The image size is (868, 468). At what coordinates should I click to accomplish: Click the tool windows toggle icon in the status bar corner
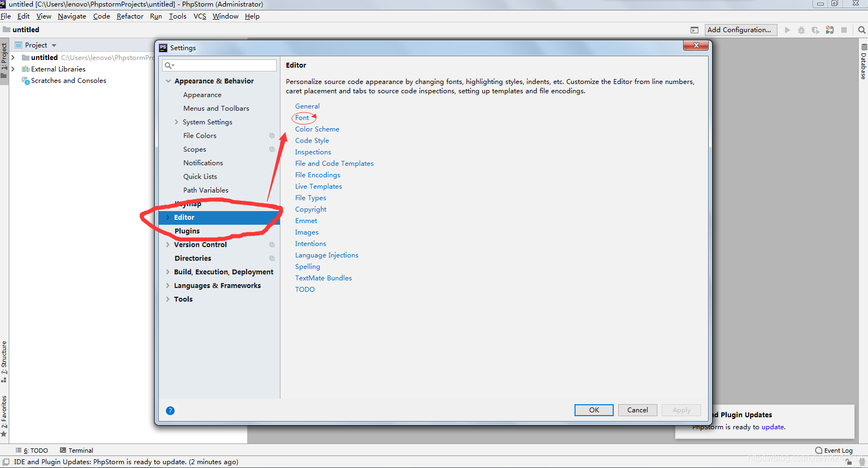point(6,462)
